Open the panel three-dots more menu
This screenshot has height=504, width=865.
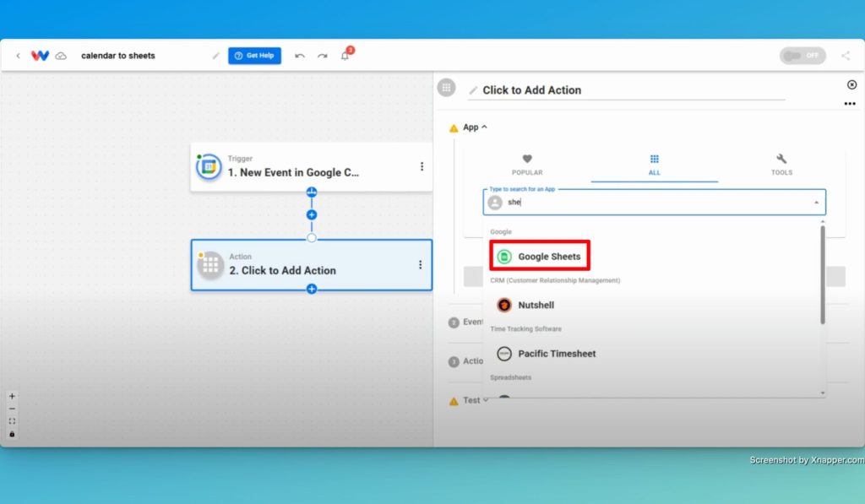(x=850, y=104)
